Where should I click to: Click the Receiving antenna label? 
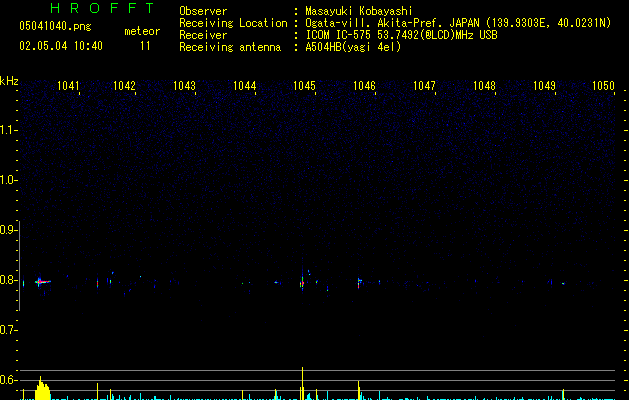pyautogui.click(x=230, y=47)
